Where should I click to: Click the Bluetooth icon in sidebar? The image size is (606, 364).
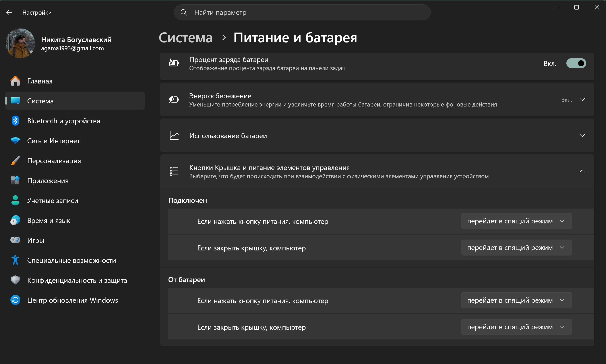coord(15,121)
